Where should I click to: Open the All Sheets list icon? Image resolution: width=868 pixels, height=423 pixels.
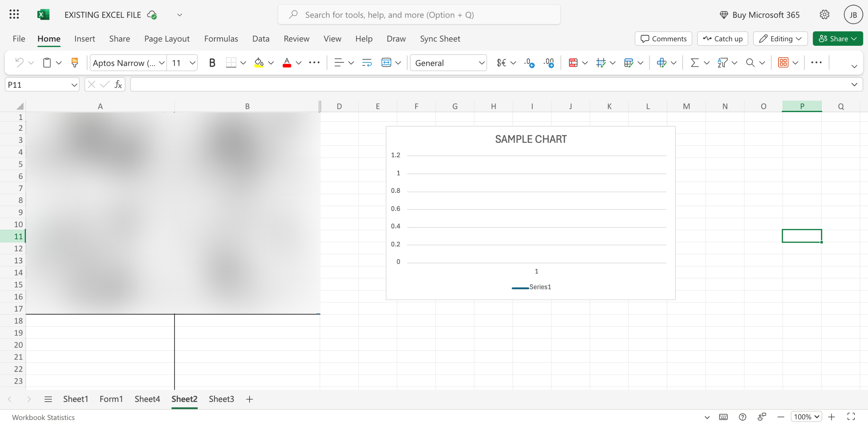click(48, 399)
